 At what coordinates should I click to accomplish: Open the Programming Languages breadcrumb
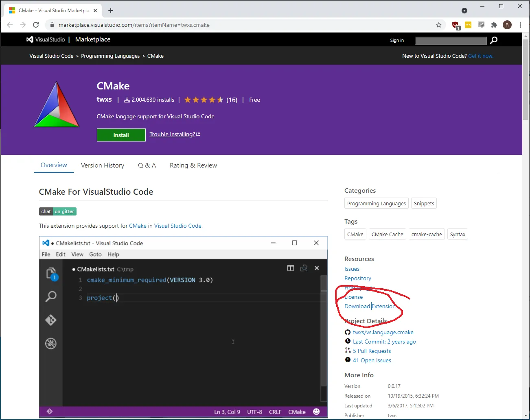pyautogui.click(x=110, y=56)
